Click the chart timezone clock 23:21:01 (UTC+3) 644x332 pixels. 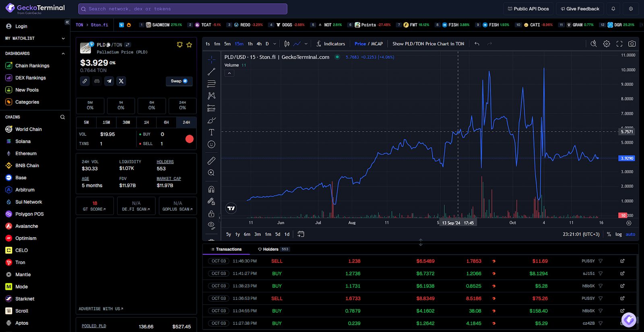click(x=581, y=234)
